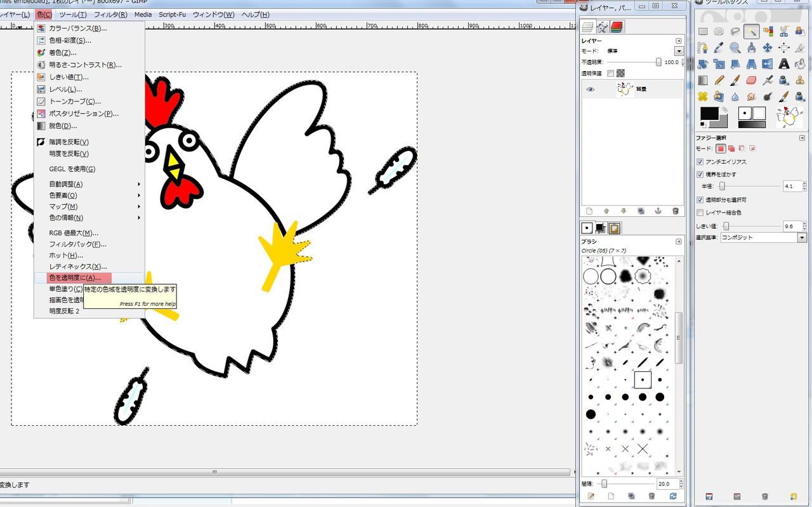The width and height of the screenshot is (812, 507).
Task: Uncheck the 透明部分も選択可 checkbox
Action: [x=700, y=200]
